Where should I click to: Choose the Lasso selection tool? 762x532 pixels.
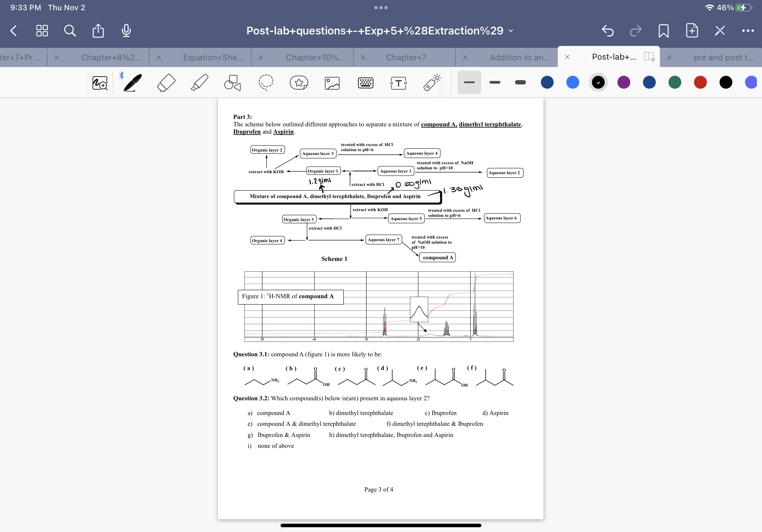tap(266, 83)
